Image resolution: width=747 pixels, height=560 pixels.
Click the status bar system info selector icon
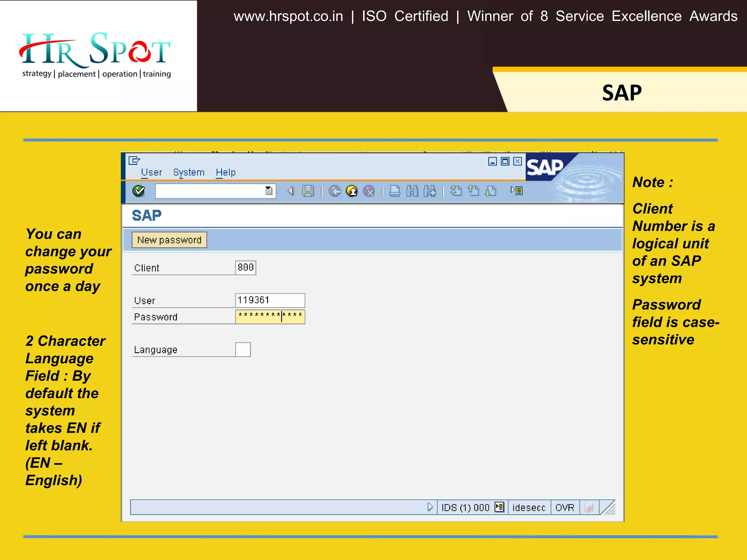[499, 507]
